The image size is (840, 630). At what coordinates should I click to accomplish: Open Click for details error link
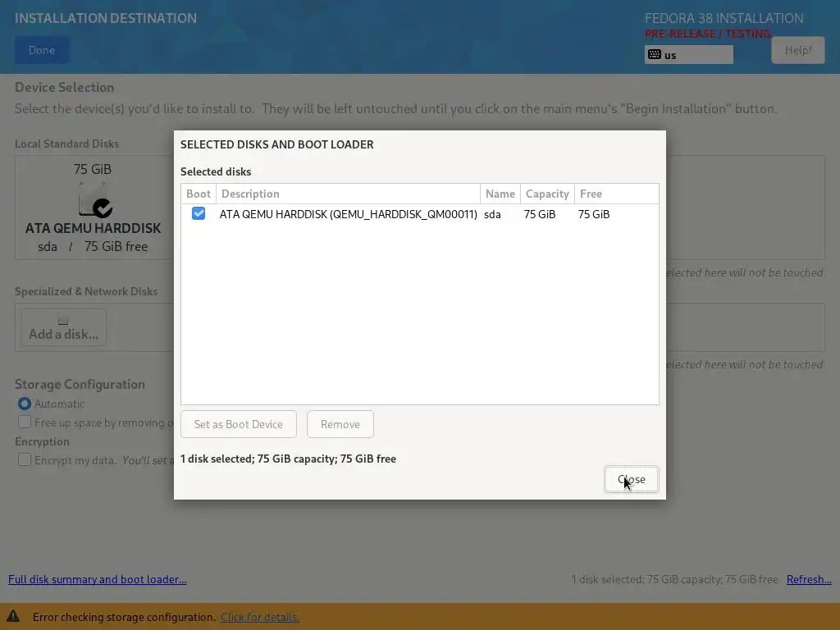260,617
